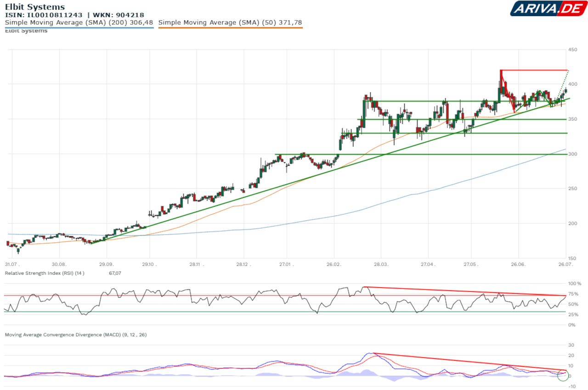Image resolution: width=588 pixels, height=390 pixels.
Task: Click price axis label 400
Action: [x=574, y=84]
